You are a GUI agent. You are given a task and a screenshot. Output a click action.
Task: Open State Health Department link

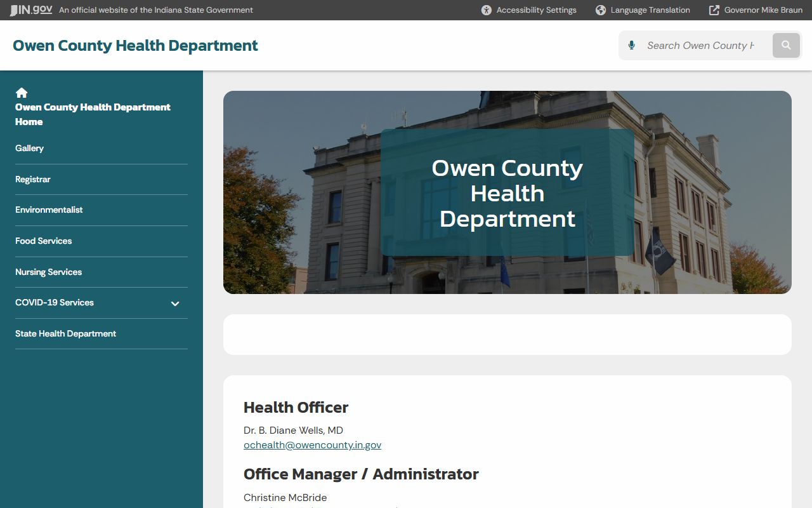click(65, 333)
